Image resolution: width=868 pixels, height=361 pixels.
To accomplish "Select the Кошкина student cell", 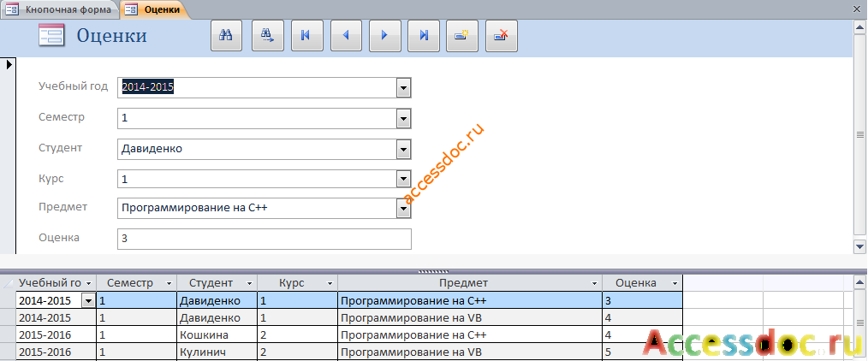I will point(217,335).
